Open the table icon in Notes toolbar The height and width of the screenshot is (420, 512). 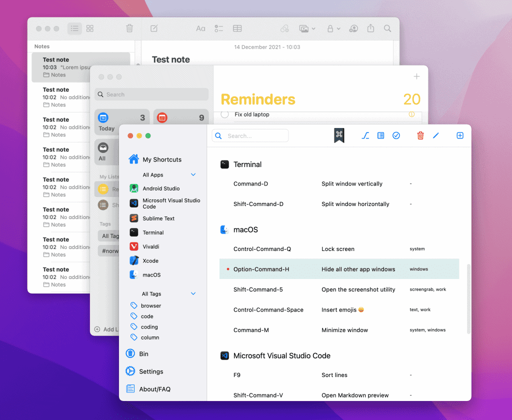click(x=237, y=28)
